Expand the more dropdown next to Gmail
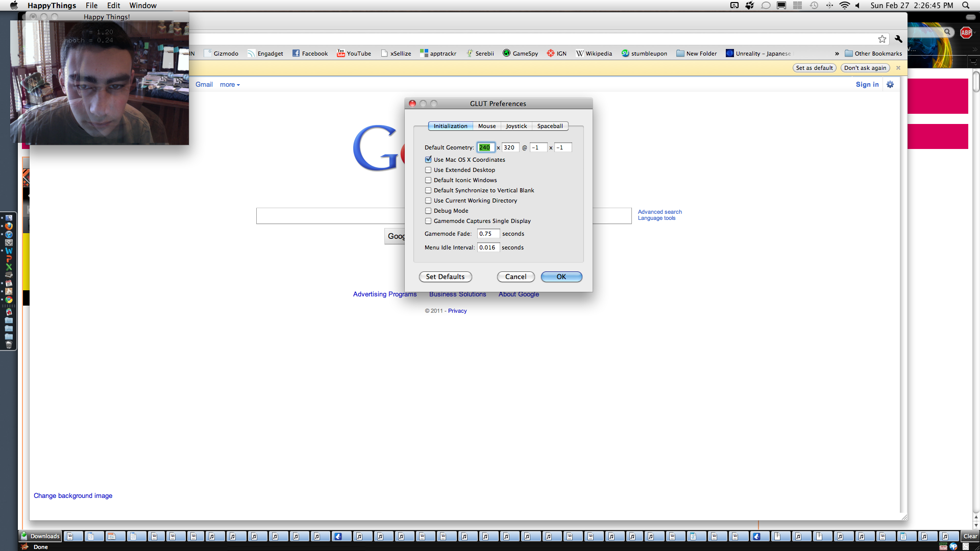Image resolution: width=980 pixels, height=551 pixels. (x=230, y=85)
